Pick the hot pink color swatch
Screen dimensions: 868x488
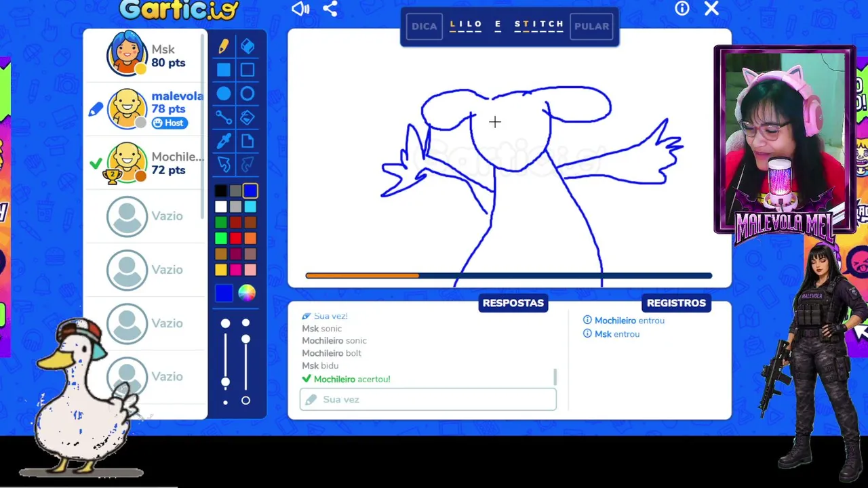pyautogui.click(x=235, y=270)
